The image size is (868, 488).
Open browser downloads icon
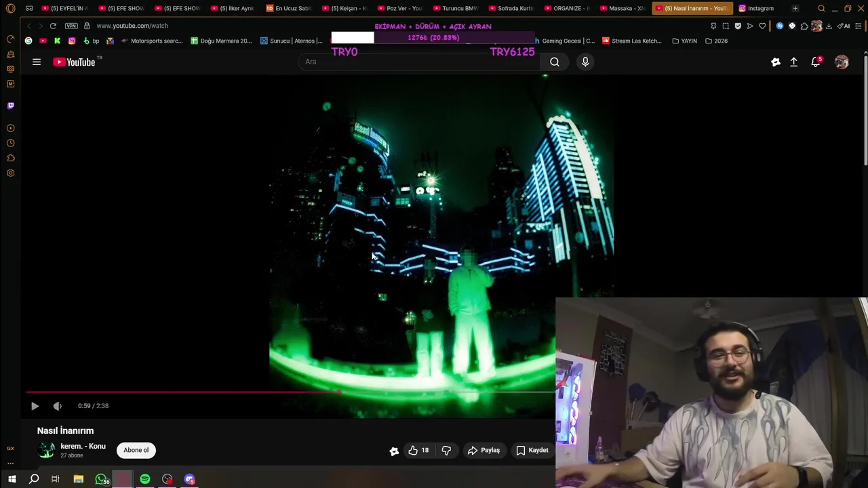click(829, 26)
